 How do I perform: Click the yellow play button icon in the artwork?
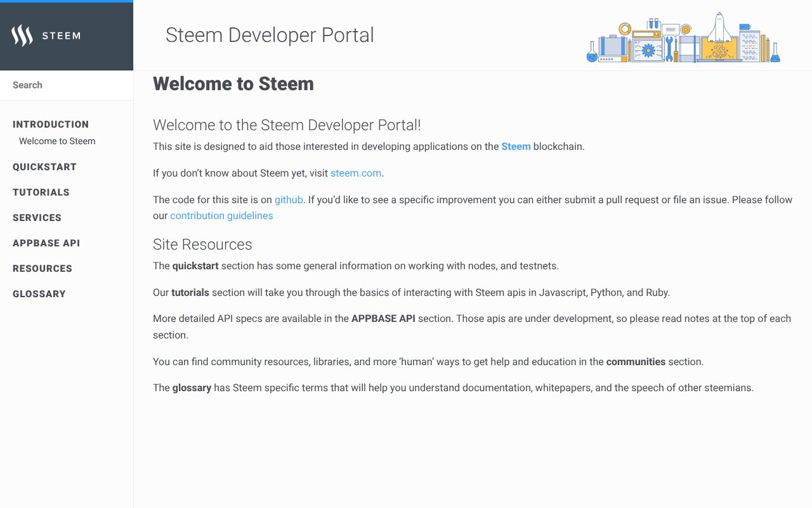[x=685, y=29]
